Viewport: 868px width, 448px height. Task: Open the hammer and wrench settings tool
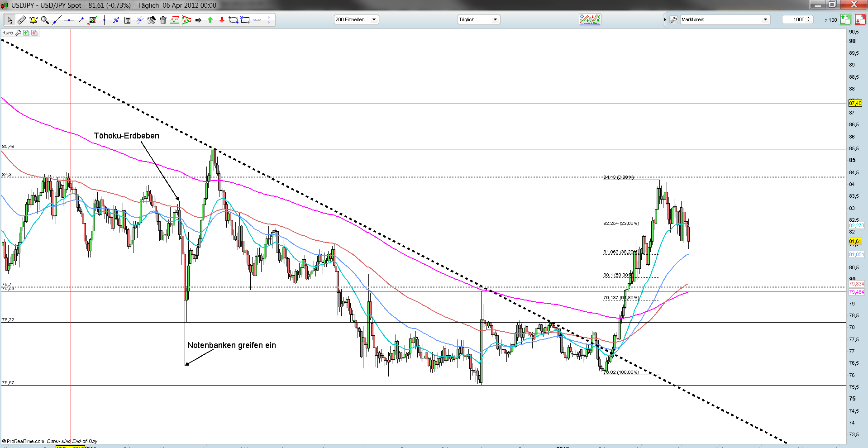151,20
